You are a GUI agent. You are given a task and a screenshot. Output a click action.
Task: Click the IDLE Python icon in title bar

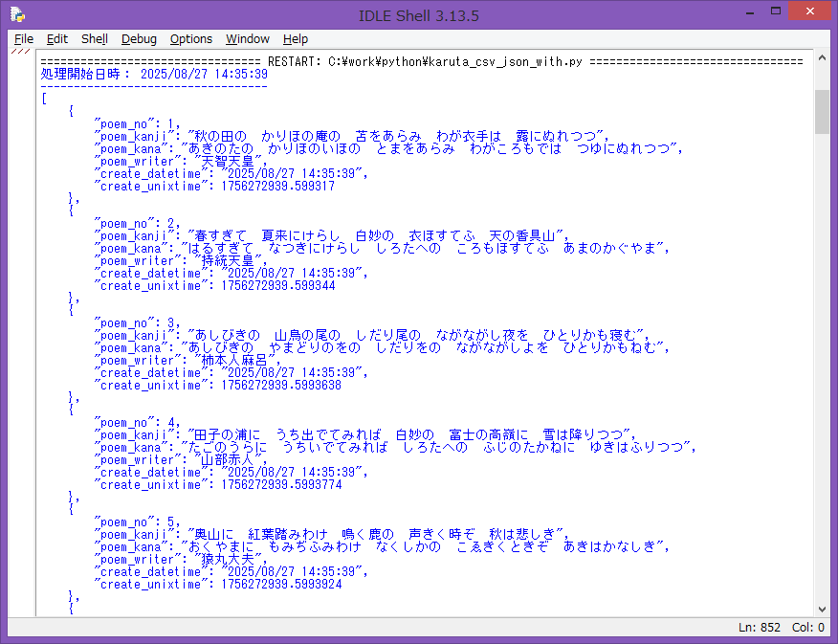pos(17,14)
